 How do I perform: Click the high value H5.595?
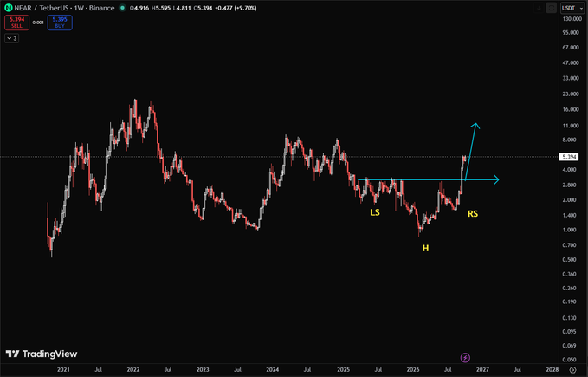tap(161, 8)
